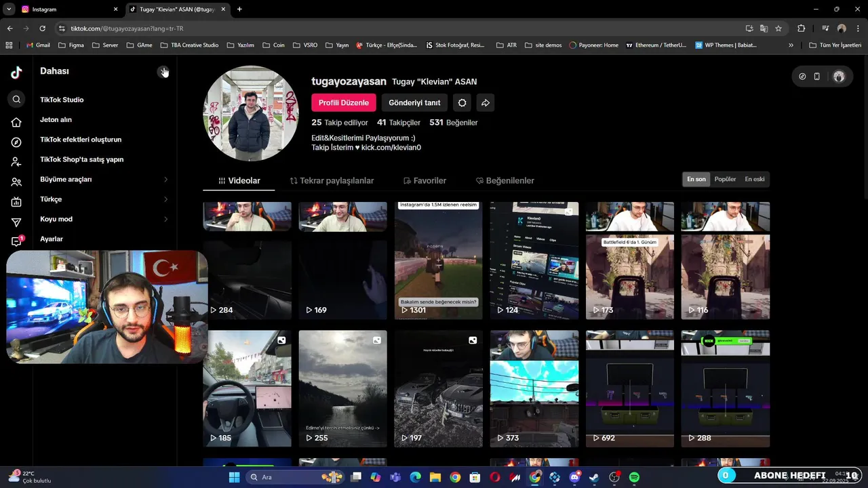868x488 pixels.
Task: Open Battlefield video with 173 views
Action: [x=630, y=260]
